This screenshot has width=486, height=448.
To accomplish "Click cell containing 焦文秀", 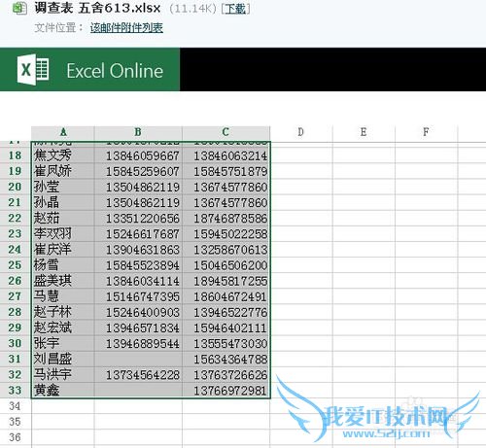I will 63,155.
